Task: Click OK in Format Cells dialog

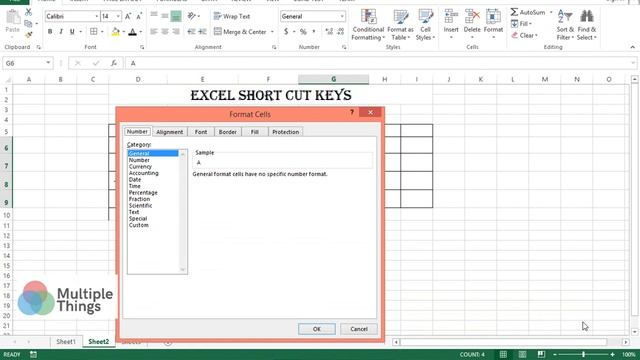Action: click(317, 329)
